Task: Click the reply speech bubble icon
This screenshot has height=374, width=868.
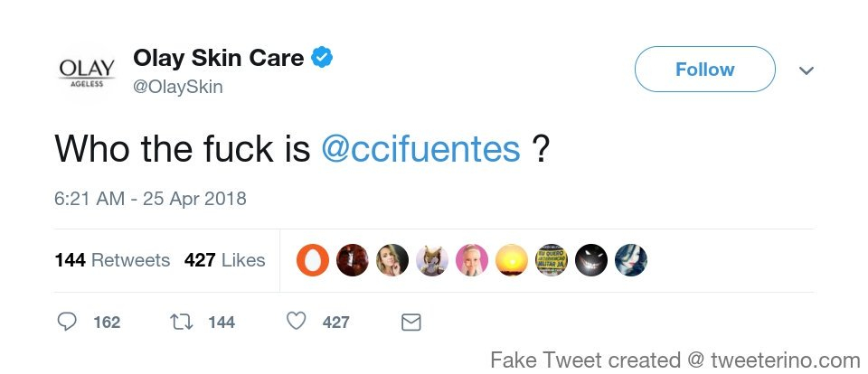Action: [x=68, y=322]
